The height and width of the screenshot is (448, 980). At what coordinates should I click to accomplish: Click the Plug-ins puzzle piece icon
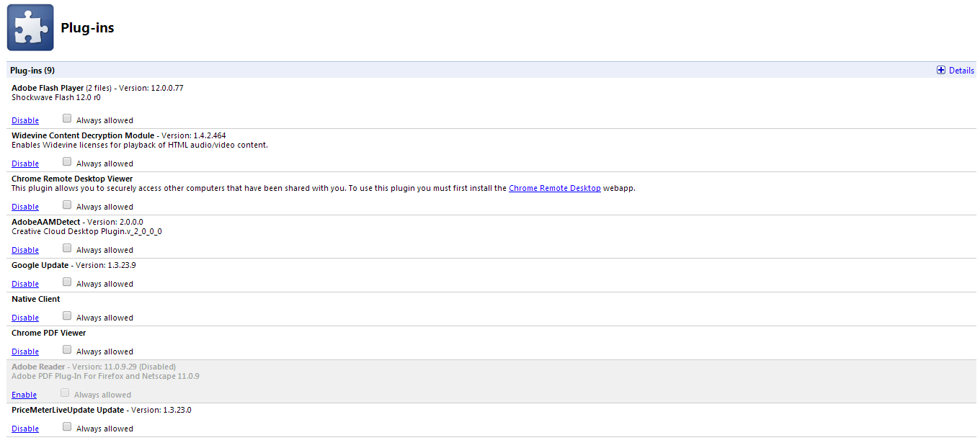(30, 27)
